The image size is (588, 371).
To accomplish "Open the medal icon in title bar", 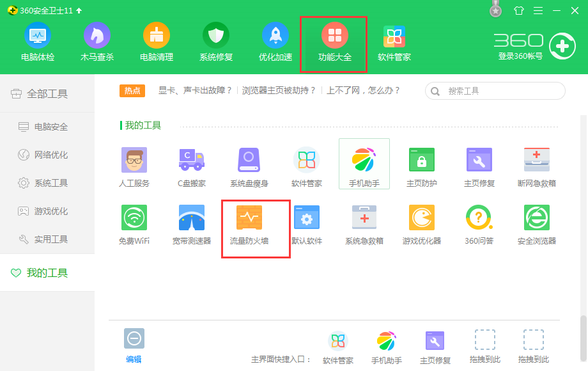I will (496, 10).
